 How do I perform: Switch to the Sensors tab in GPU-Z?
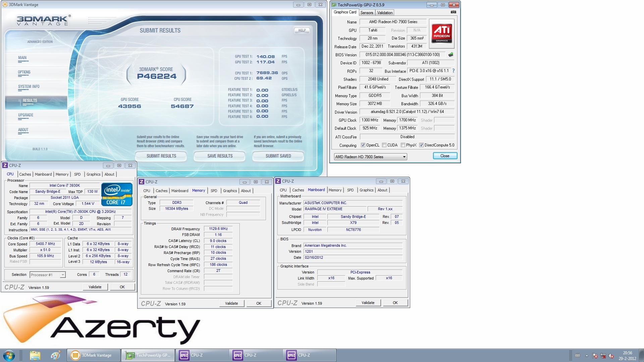pyautogui.click(x=367, y=13)
